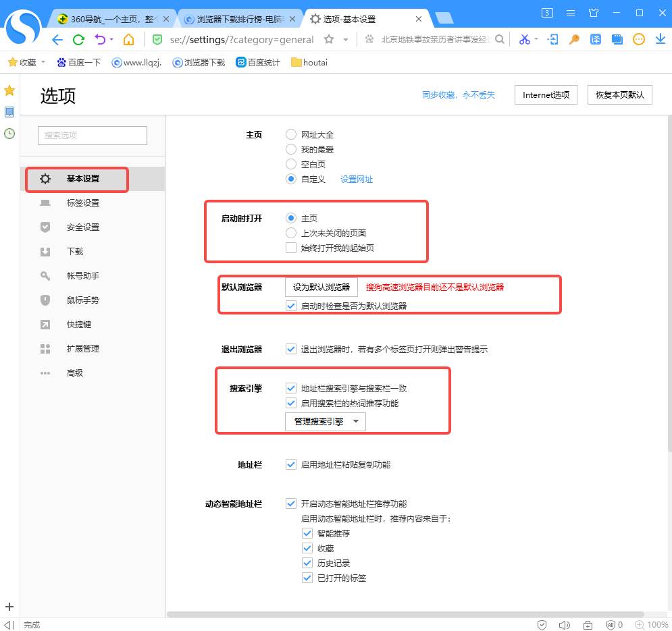Check 始终打开我的起始页 checkbox
The image size is (672, 631).
pos(291,248)
